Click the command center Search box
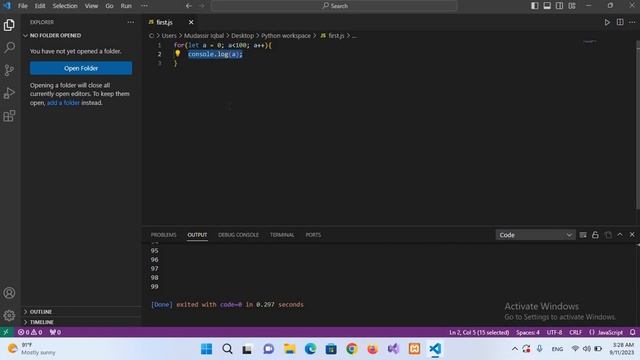The height and width of the screenshot is (360, 640). tap(334, 6)
